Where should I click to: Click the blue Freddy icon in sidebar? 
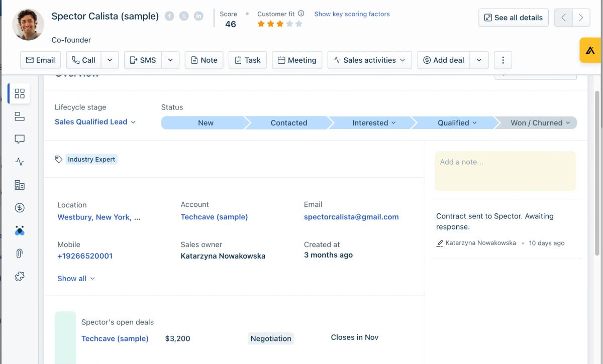pyautogui.click(x=20, y=230)
